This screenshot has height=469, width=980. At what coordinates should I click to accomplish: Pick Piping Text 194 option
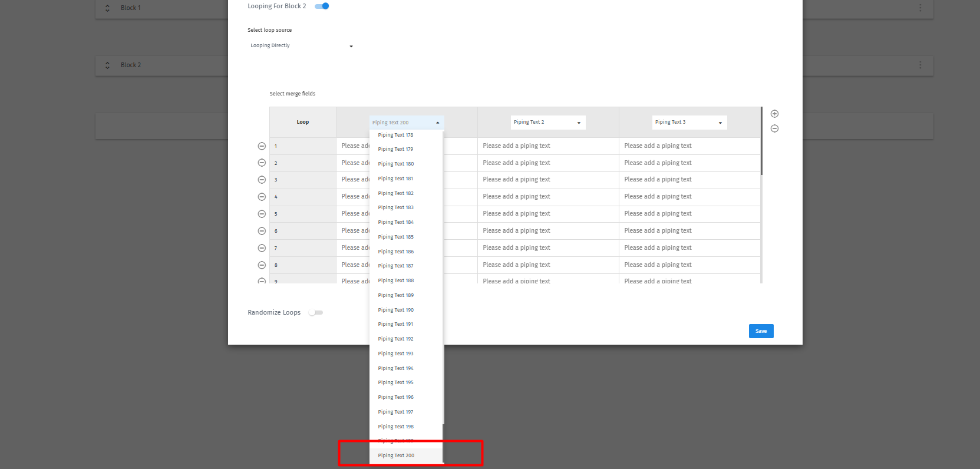pos(406,368)
